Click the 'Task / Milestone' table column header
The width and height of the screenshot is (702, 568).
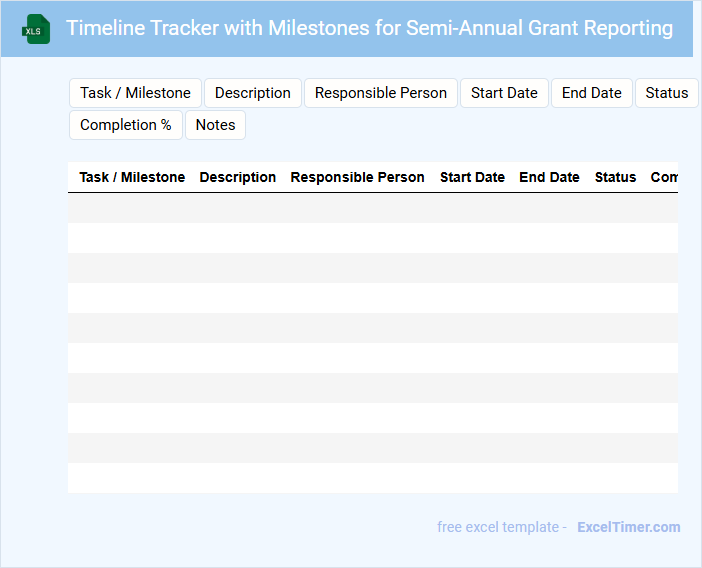pyautogui.click(x=132, y=177)
